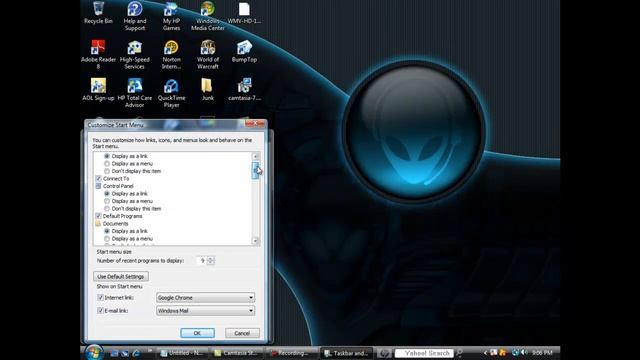This screenshot has width=640, height=360.
Task: Open Help and Support desktop icon
Action: tap(135, 16)
